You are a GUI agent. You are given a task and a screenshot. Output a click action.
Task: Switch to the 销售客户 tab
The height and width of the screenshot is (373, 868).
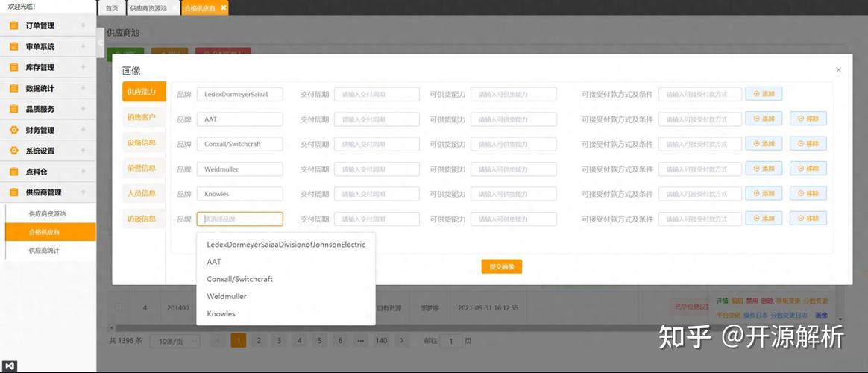point(143,117)
